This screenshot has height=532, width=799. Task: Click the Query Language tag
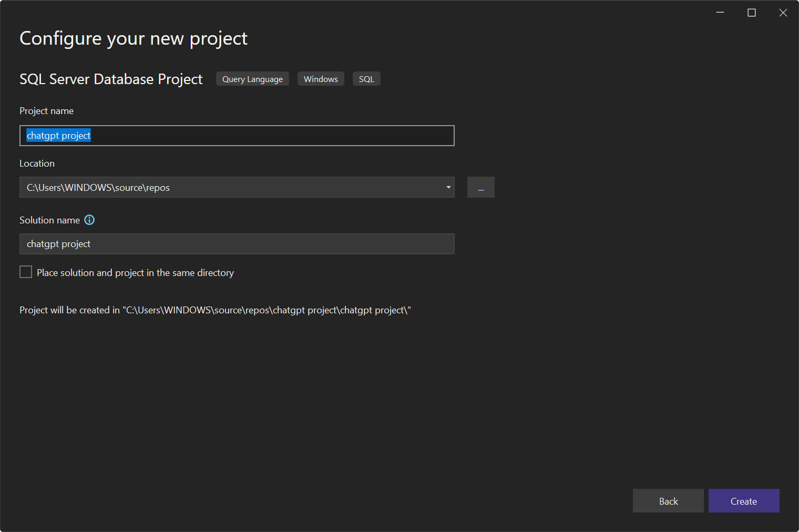point(252,79)
